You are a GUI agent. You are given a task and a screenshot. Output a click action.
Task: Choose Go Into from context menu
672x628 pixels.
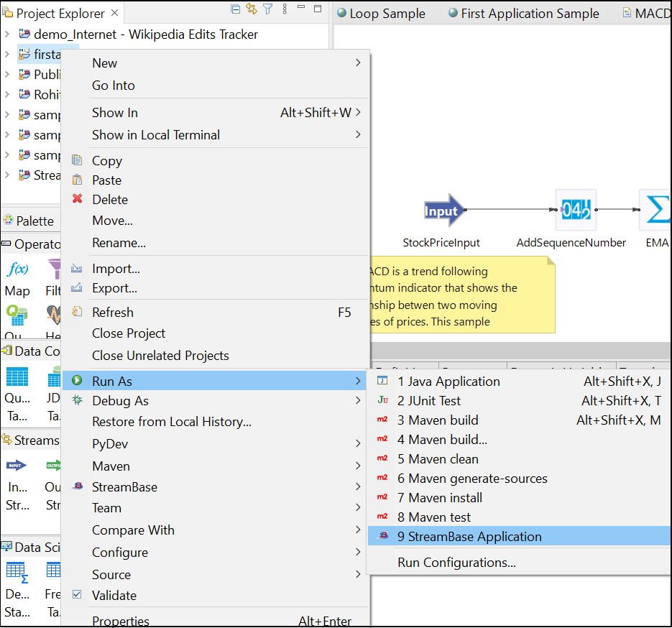(x=216, y=86)
